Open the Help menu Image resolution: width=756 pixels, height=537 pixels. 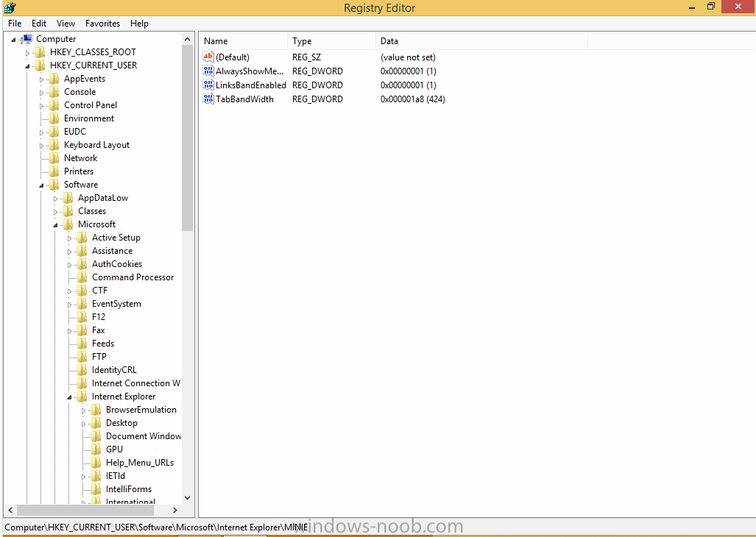pyautogui.click(x=139, y=23)
